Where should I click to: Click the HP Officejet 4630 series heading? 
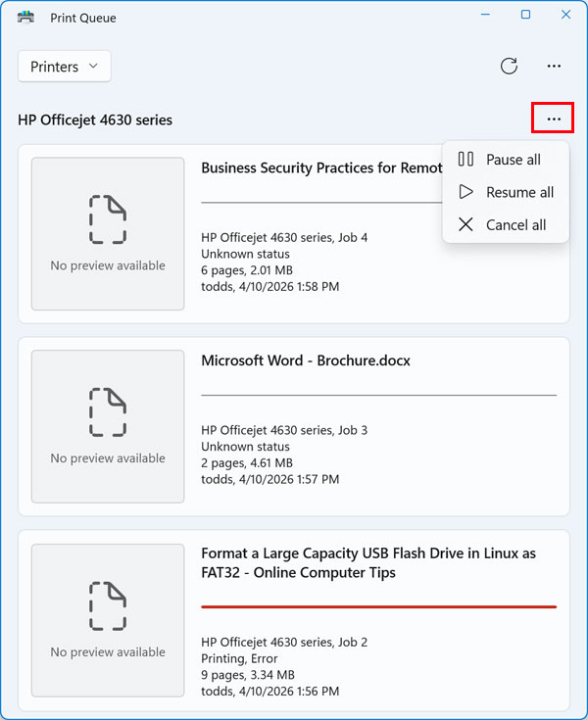[x=95, y=120]
